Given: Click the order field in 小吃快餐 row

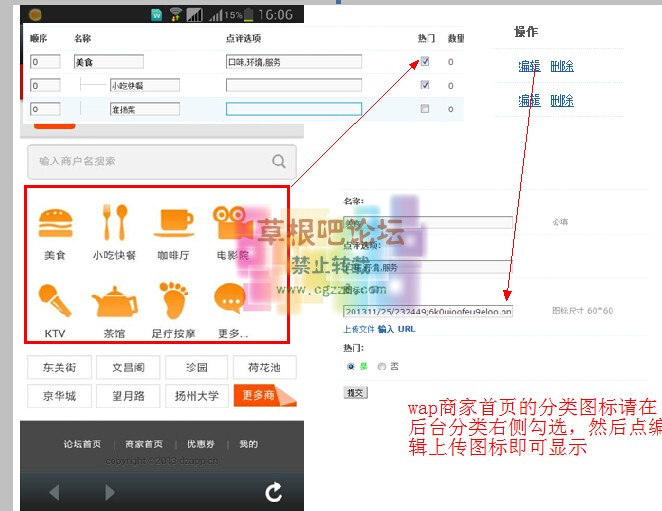Looking at the screenshot, I should click(45, 85).
